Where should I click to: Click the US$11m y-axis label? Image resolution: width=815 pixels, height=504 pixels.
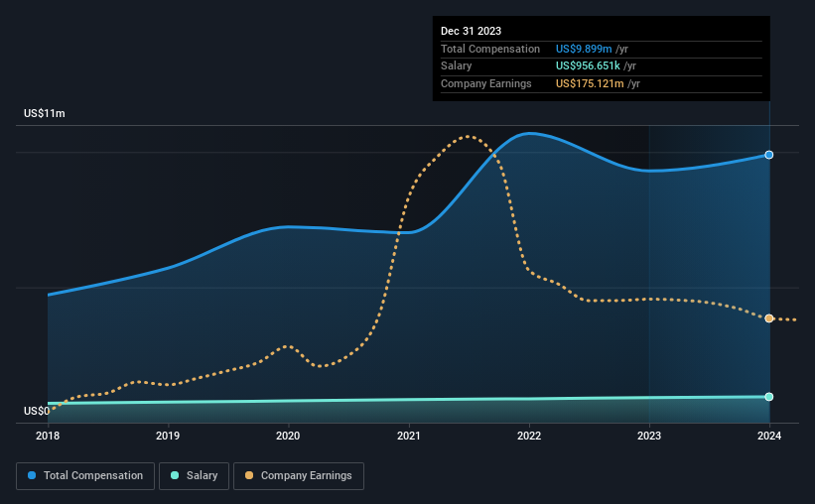tap(45, 113)
